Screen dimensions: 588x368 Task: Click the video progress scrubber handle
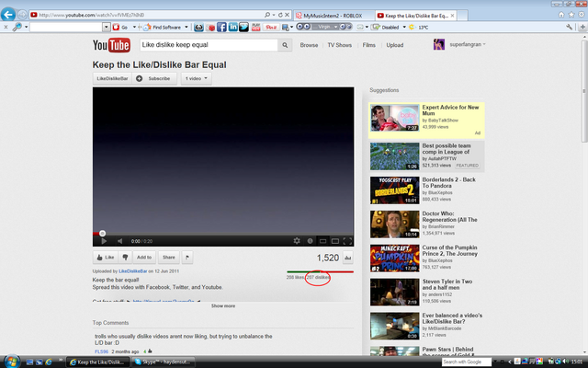[x=102, y=233]
